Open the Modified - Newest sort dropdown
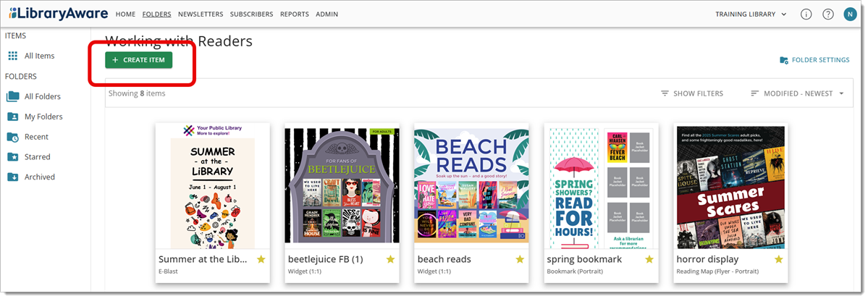 point(798,93)
